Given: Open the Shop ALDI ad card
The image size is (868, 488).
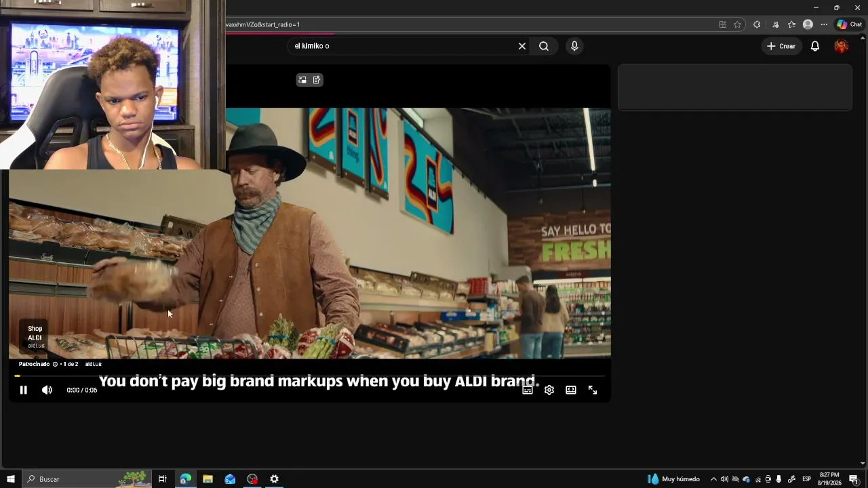Looking at the screenshot, I should pyautogui.click(x=34, y=337).
